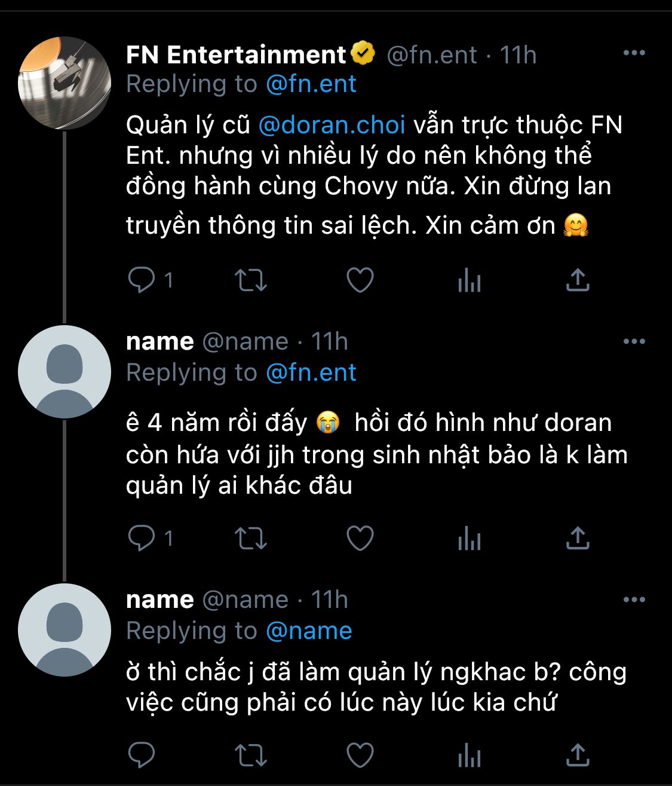Viewport: 672px width, 786px height.
Task: Retweet the '4 năm rồi' tweet
Action: [250, 538]
